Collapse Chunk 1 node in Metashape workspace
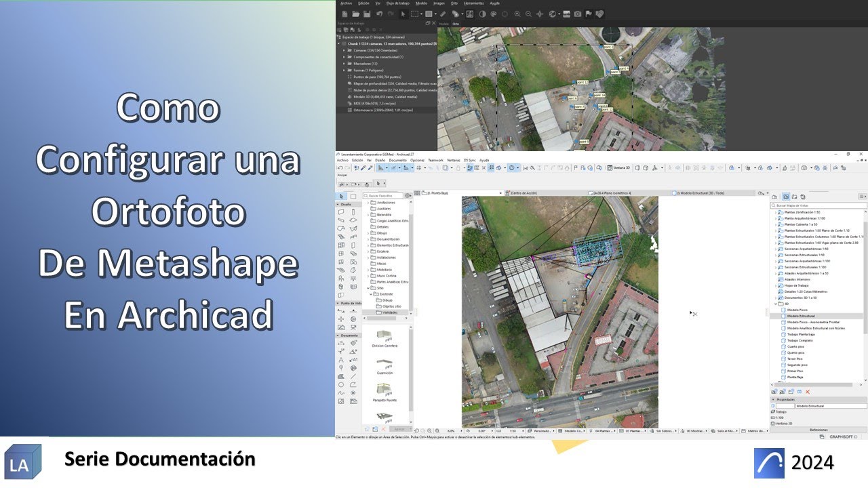 339,43
